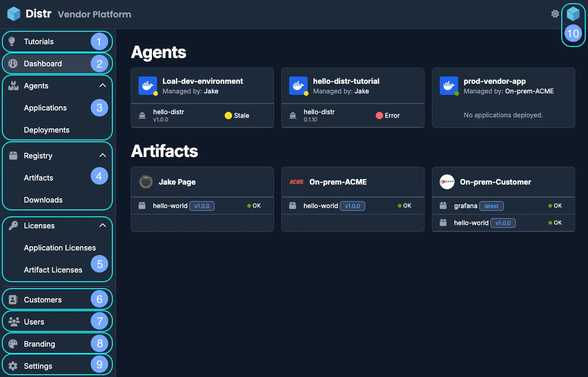The width and height of the screenshot is (588, 377).
Task: Click the Users group icon in the sidebar
Action: click(12, 321)
